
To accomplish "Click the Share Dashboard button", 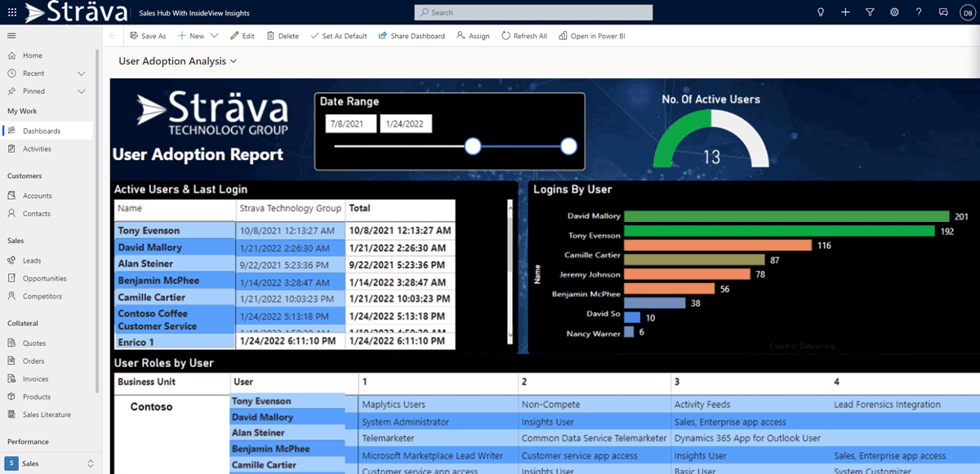I will [x=412, y=36].
